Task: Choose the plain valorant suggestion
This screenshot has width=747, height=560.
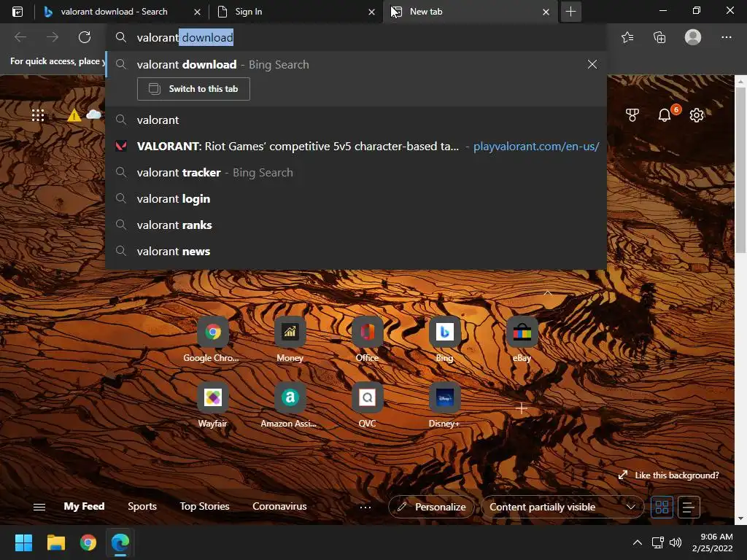Action: pos(356,120)
